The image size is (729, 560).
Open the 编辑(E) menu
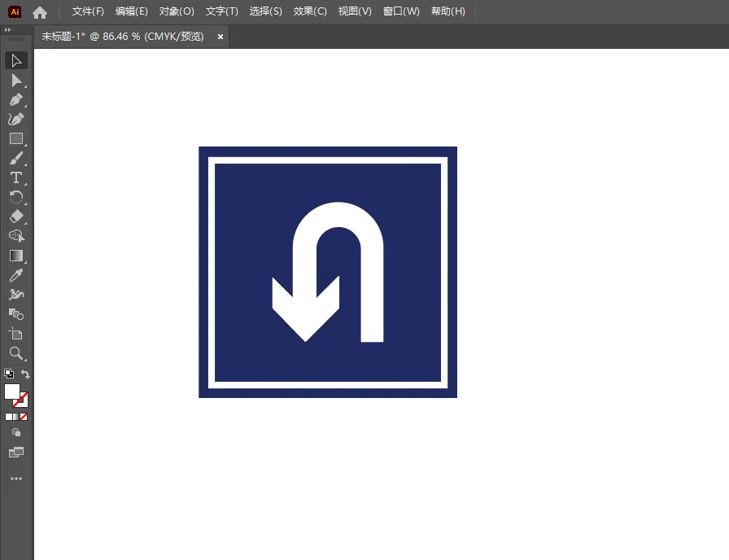(x=132, y=11)
